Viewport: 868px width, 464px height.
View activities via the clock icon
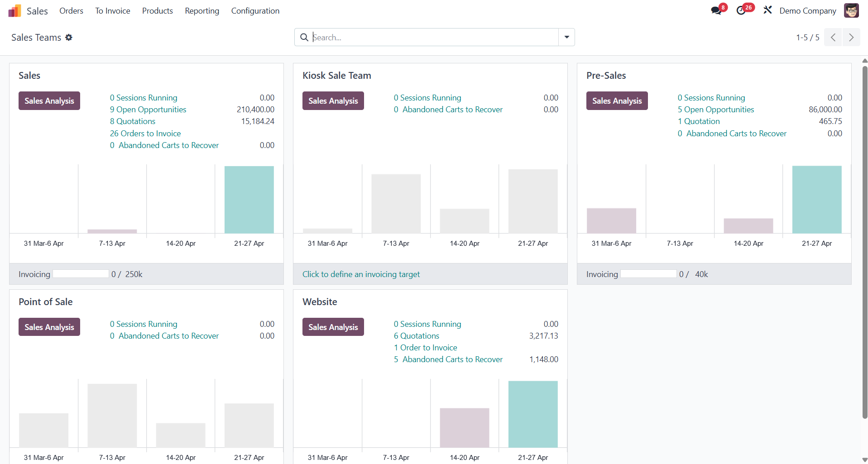[742, 10]
